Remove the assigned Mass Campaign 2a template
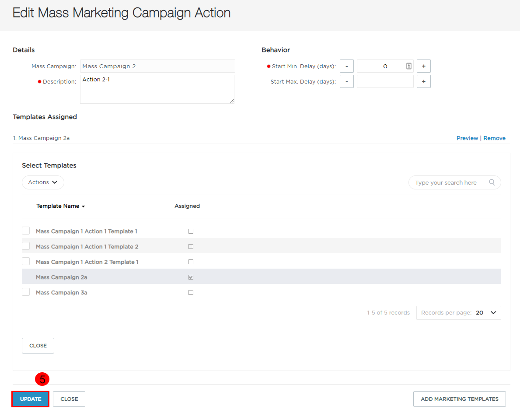The width and height of the screenshot is (520, 420). point(494,138)
